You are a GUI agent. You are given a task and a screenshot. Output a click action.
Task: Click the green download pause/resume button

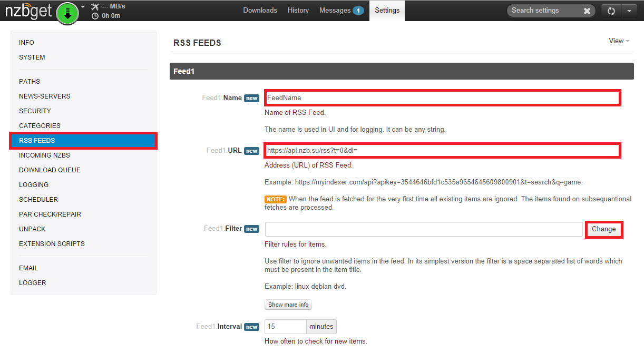coord(67,13)
